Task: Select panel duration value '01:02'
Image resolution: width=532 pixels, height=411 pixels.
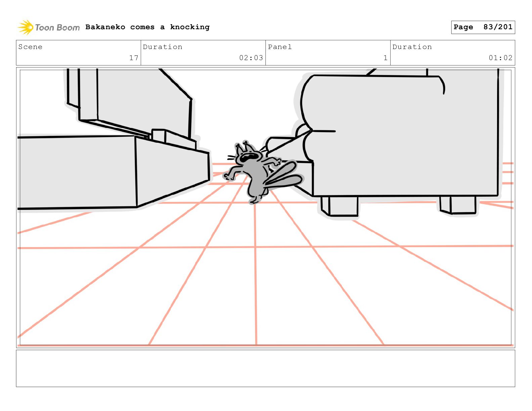Action: coord(500,58)
